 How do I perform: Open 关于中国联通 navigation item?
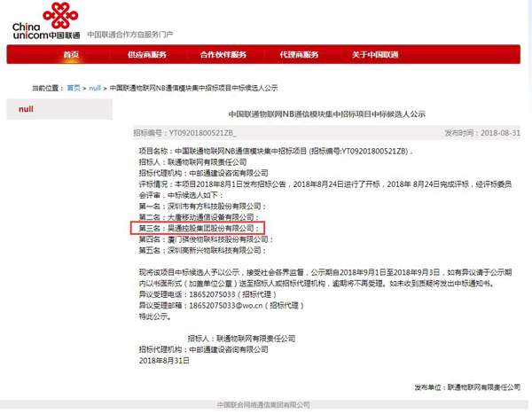(x=375, y=55)
